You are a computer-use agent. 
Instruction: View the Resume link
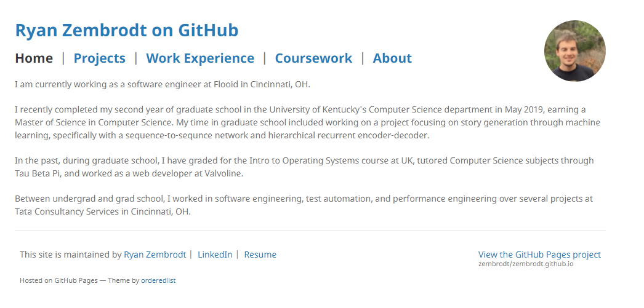pyautogui.click(x=260, y=255)
